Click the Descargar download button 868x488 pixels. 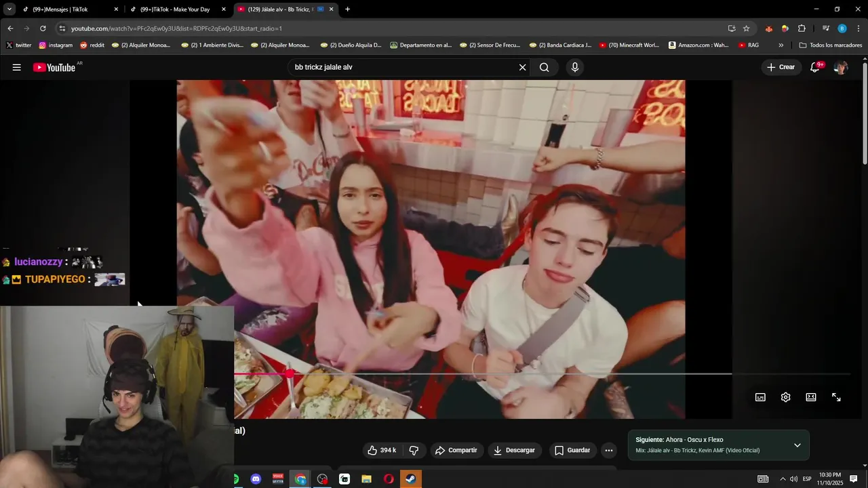pyautogui.click(x=514, y=450)
